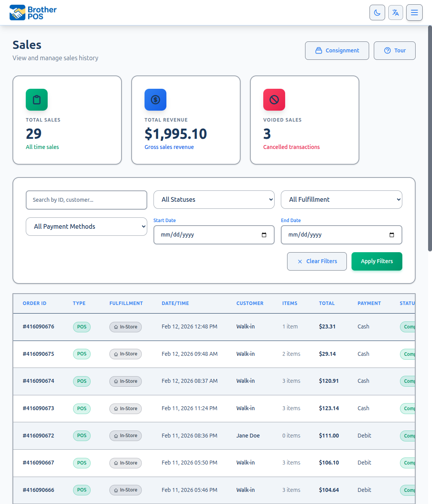Click the search by ID field
Viewport: 432px width, 504px height.
[x=86, y=200]
